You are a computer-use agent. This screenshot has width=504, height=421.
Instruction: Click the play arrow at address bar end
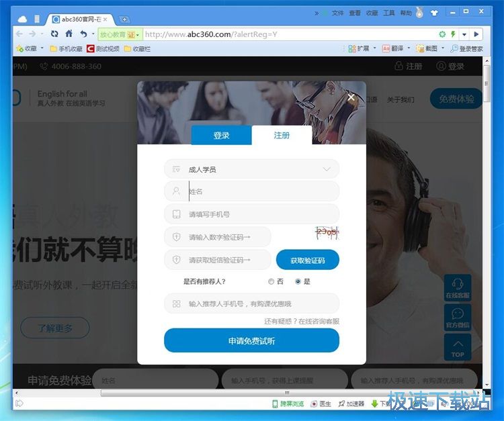point(476,34)
